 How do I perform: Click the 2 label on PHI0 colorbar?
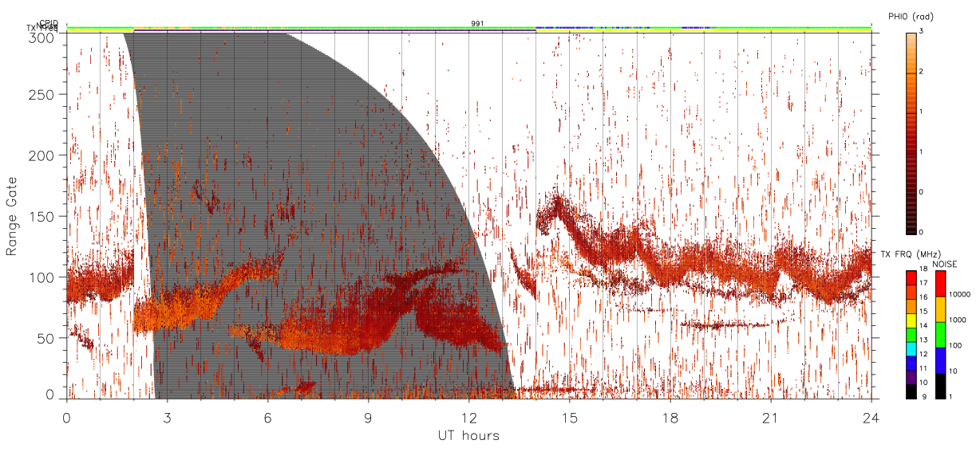tap(923, 73)
